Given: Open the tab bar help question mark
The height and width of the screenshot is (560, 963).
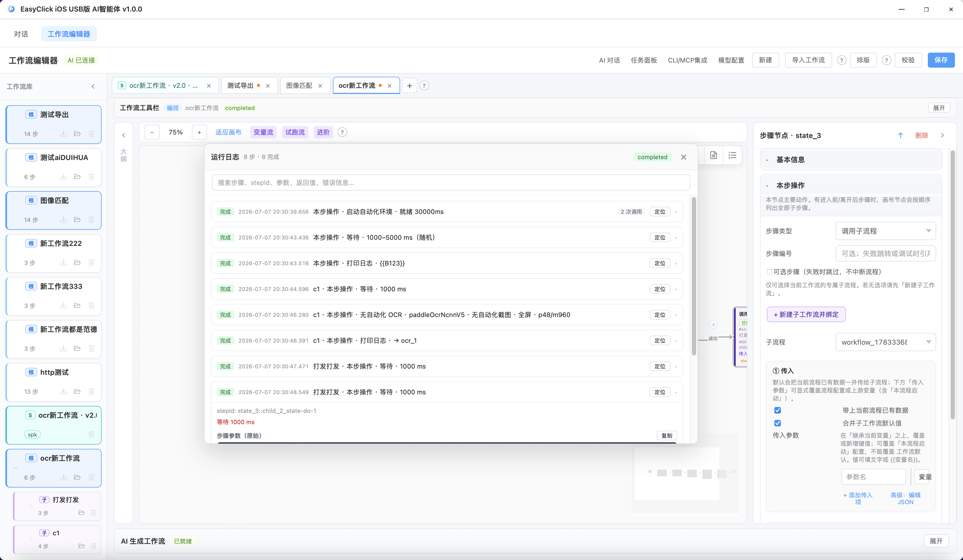Looking at the screenshot, I should point(424,86).
